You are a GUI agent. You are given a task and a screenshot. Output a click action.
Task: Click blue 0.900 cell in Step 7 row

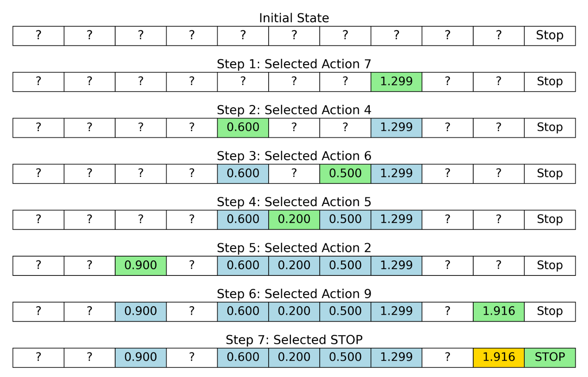pyautogui.click(x=141, y=357)
